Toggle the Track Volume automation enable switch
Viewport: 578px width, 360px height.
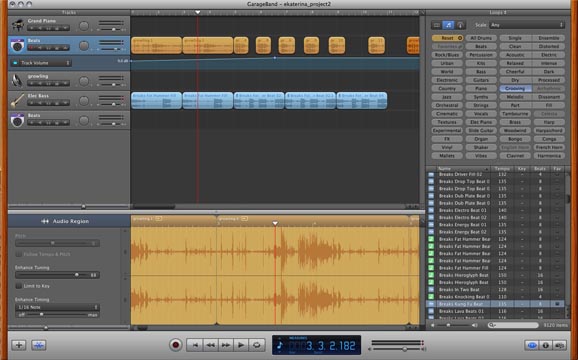(15, 63)
